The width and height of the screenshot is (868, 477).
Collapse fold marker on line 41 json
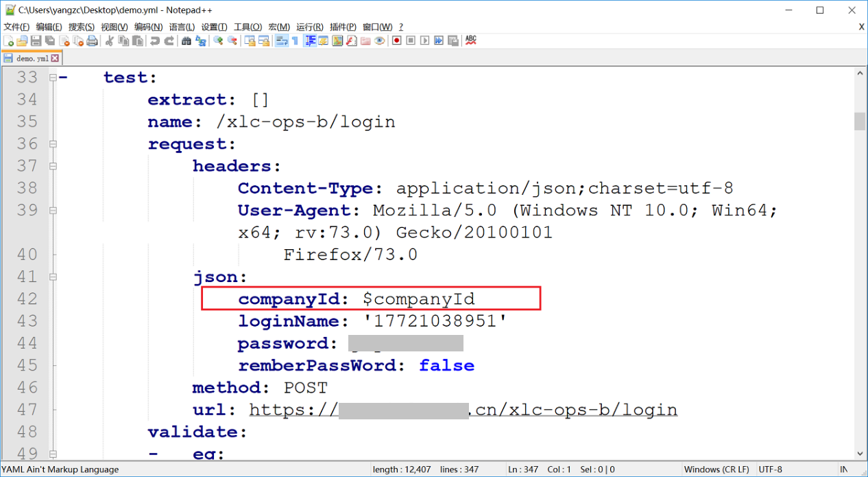pyautogui.click(x=53, y=277)
